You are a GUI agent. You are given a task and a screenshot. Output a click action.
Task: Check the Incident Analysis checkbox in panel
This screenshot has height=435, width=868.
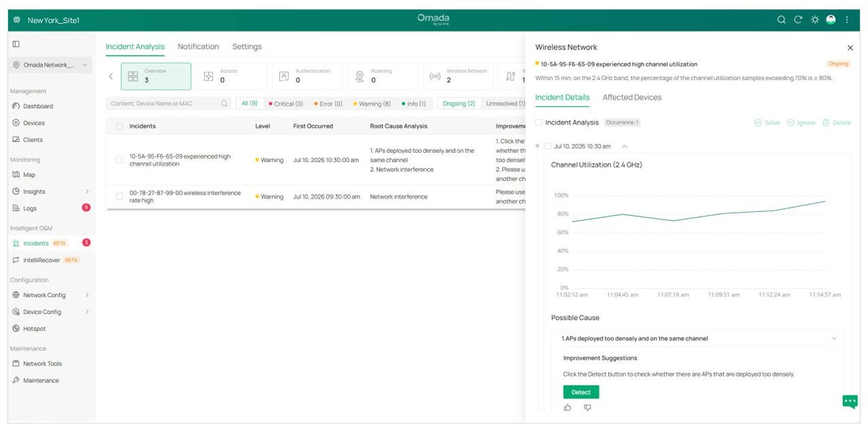(x=538, y=123)
